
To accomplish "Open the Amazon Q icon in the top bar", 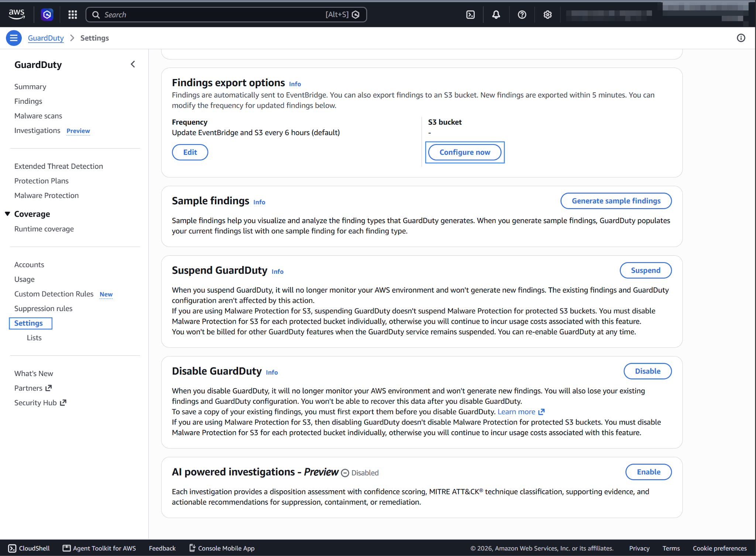I will (47, 14).
